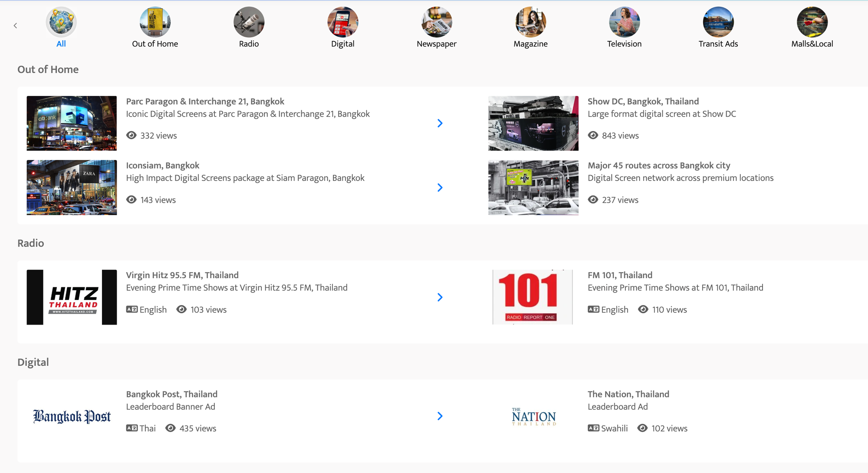Open Major 45 routes across Bangkok city

click(659, 165)
